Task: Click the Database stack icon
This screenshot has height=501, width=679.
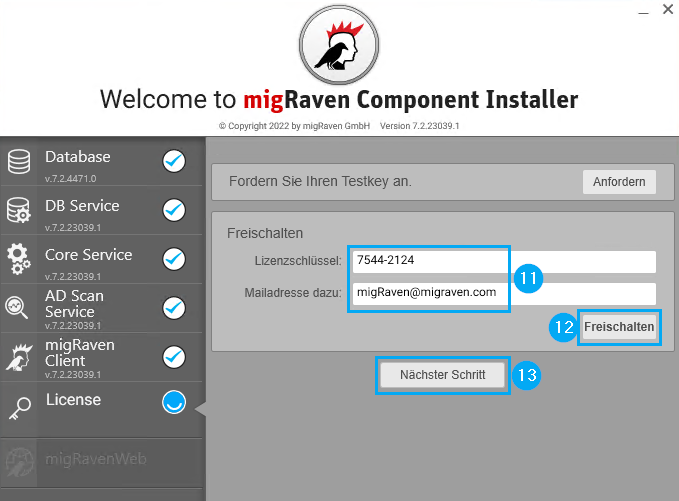Action: click(19, 162)
